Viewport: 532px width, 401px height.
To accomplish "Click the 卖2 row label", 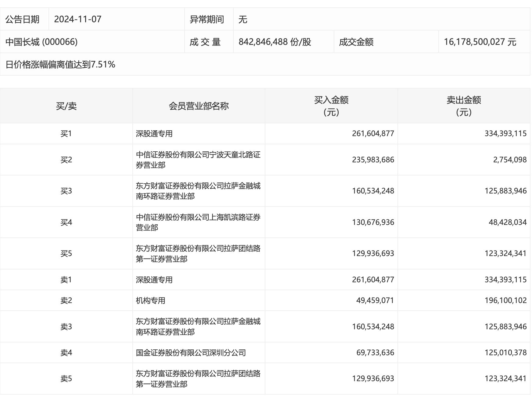I will [x=66, y=300].
